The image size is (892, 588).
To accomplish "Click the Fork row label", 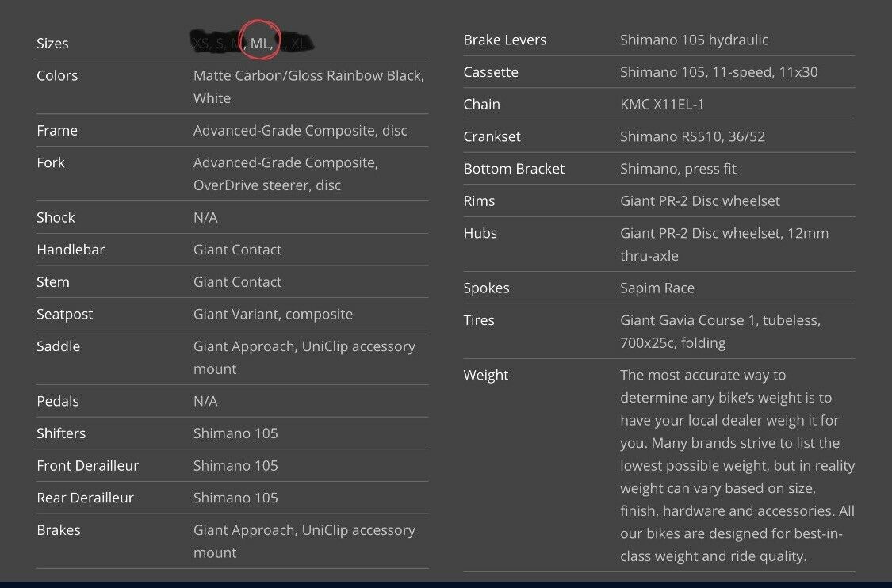I will tap(51, 162).
